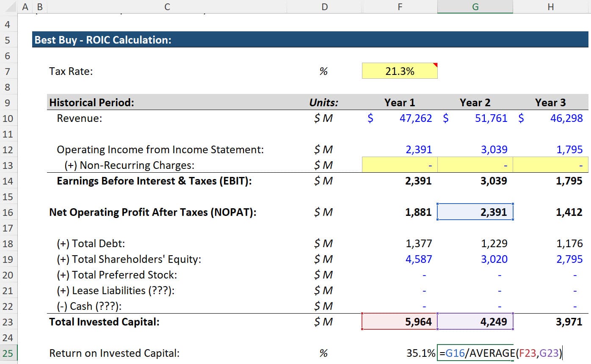Click the Year 1 Total Invested Capital cell 5,964

399,321
